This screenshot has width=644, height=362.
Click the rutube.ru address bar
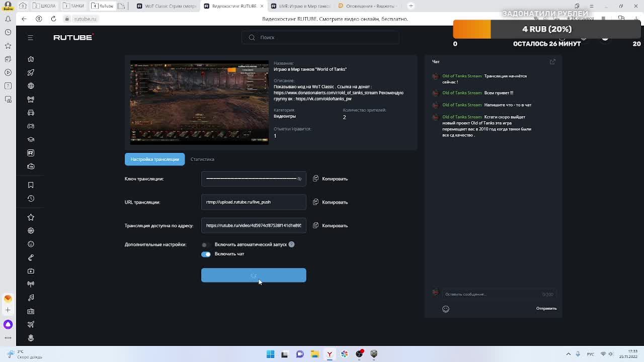[85, 19]
